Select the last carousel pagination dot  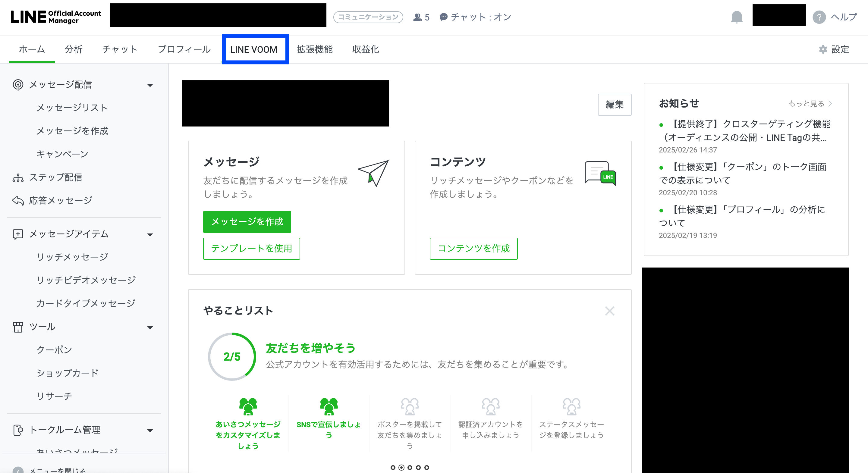click(426, 467)
